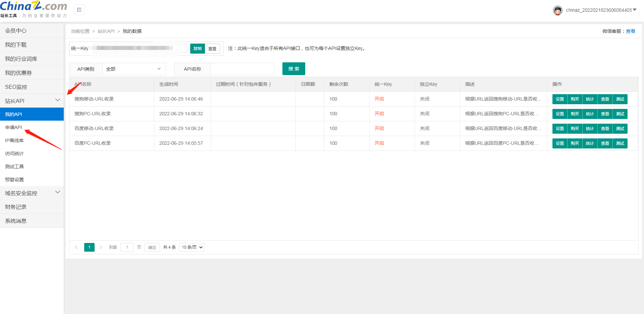Copy the unified key with 复制 button
644x314 pixels.
pos(198,49)
